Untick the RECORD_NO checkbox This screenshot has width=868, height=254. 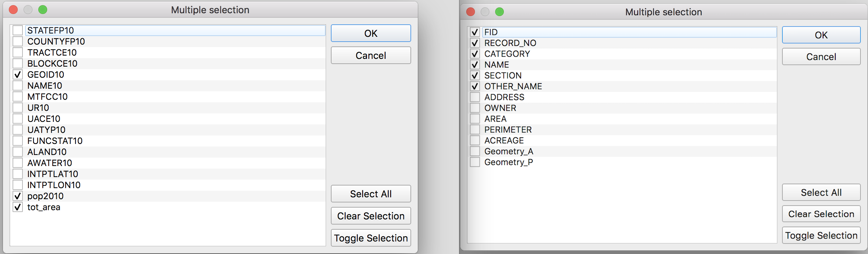click(x=475, y=43)
